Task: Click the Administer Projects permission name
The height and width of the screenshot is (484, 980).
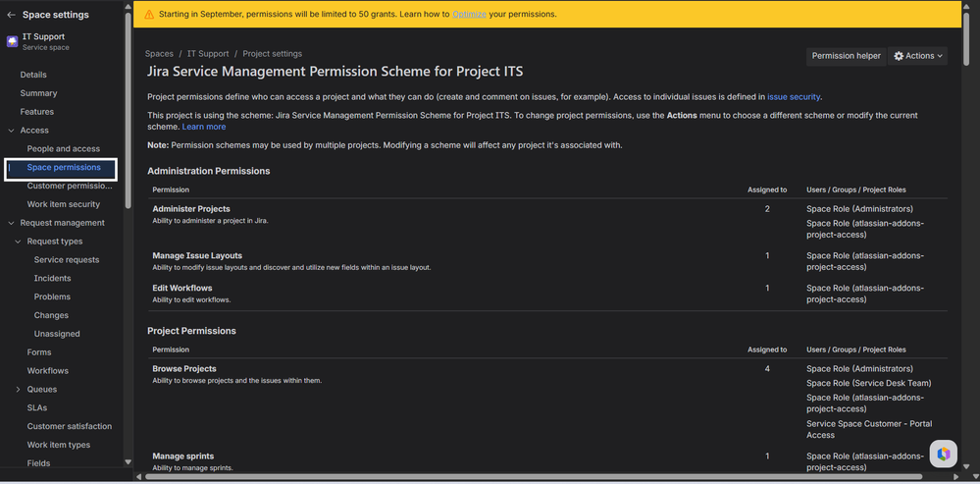Action: coord(191,209)
